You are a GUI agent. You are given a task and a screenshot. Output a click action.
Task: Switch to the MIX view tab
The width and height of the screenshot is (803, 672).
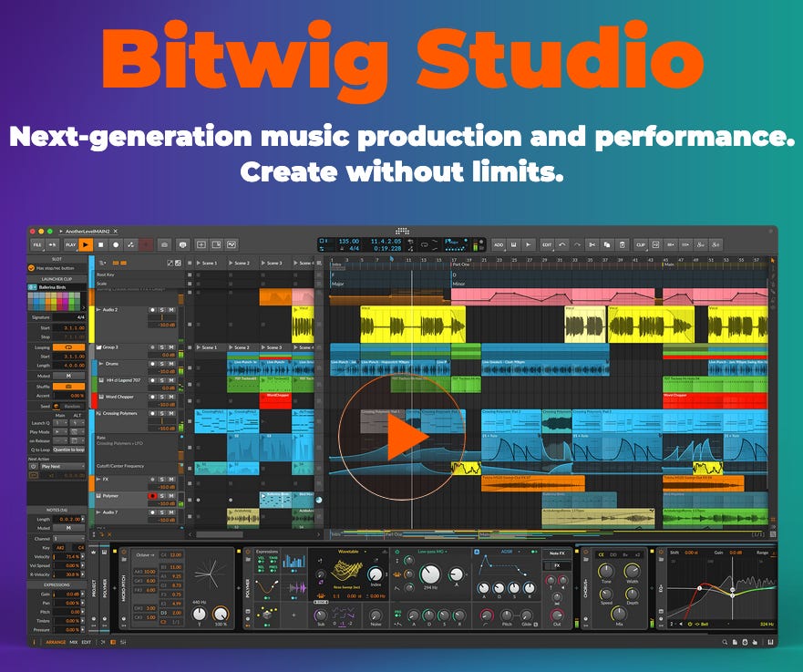coord(74,642)
